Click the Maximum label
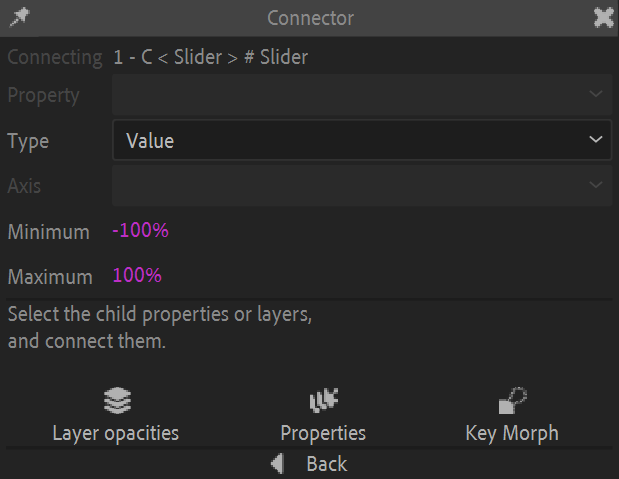The height and width of the screenshot is (479, 619). click(x=50, y=277)
